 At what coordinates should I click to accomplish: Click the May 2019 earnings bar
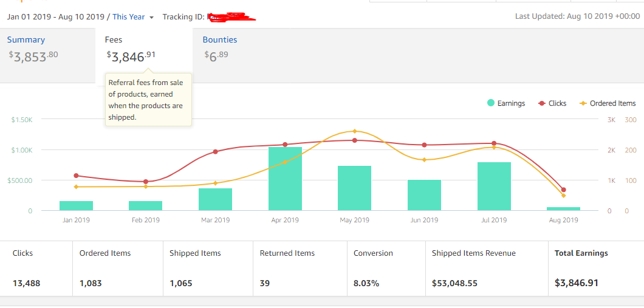pos(354,188)
